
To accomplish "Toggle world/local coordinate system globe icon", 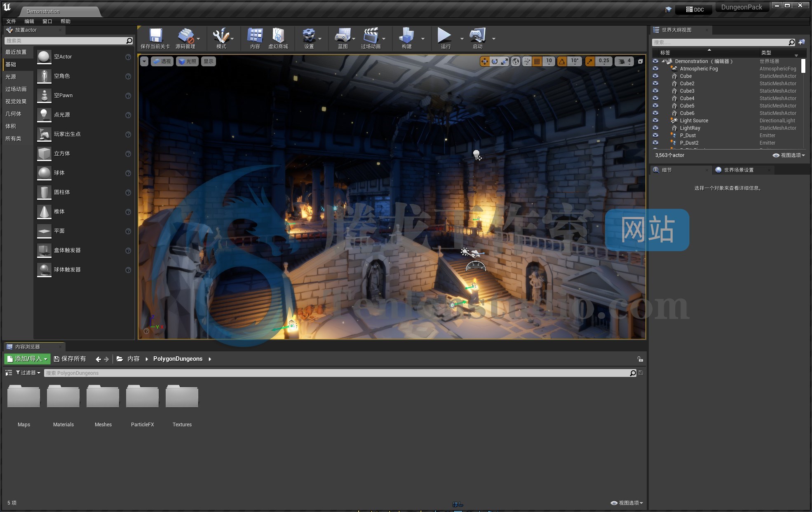I will (x=516, y=61).
